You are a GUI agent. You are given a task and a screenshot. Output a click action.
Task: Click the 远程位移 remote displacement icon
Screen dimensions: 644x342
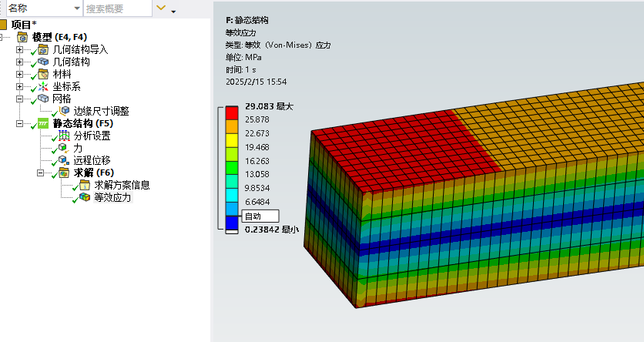coord(64,160)
